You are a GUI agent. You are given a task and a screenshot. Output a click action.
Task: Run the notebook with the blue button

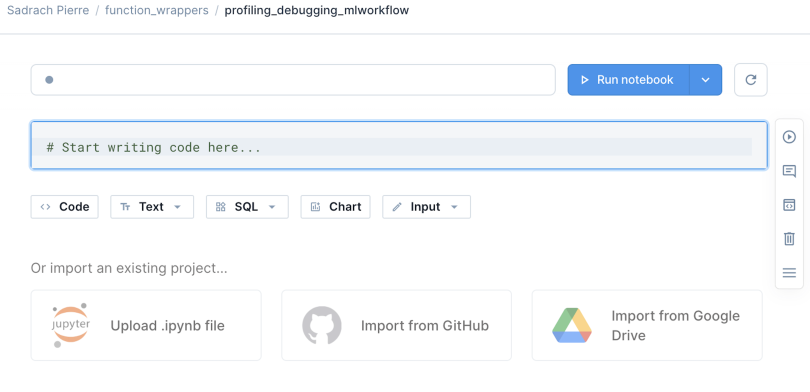[628, 80]
